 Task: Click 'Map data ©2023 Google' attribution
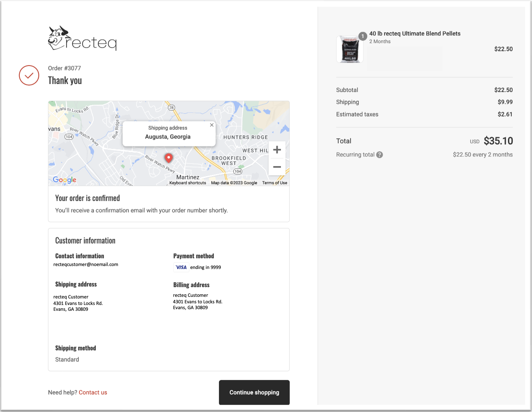(234, 183)
